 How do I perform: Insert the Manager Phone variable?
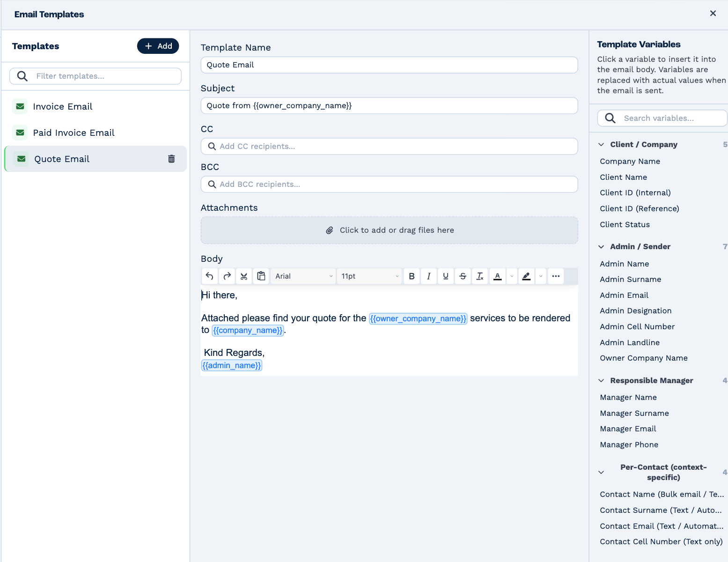(629, 444)
